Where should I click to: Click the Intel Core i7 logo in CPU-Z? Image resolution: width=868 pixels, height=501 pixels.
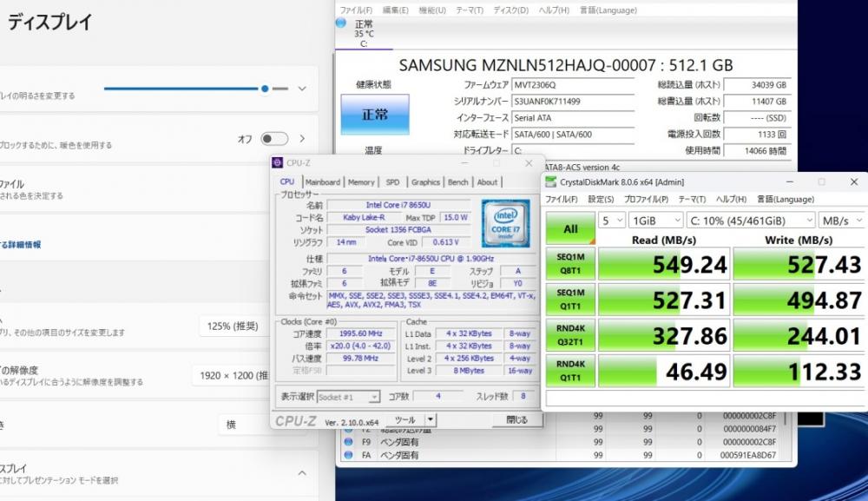pyautogui.click(x=505, y=224)
